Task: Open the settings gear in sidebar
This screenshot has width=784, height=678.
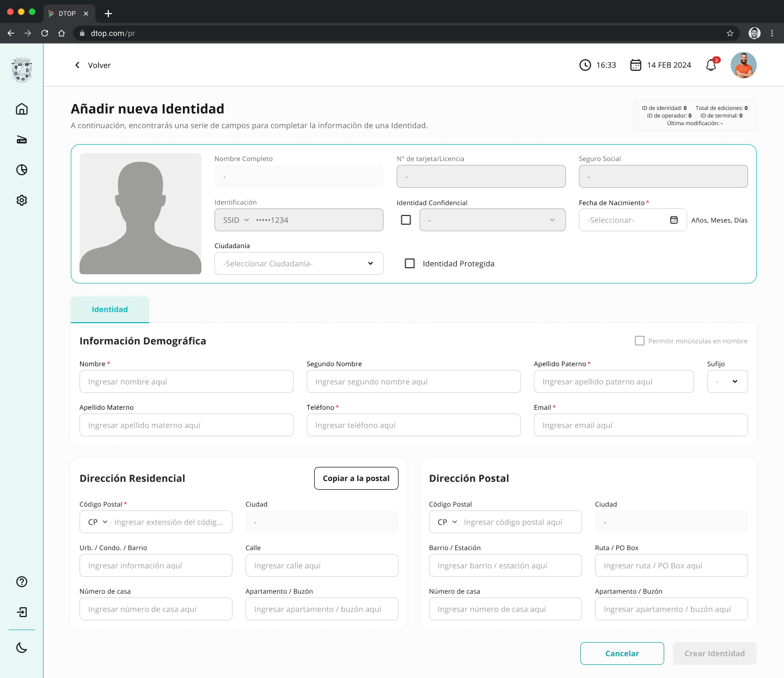Action: 22,200
